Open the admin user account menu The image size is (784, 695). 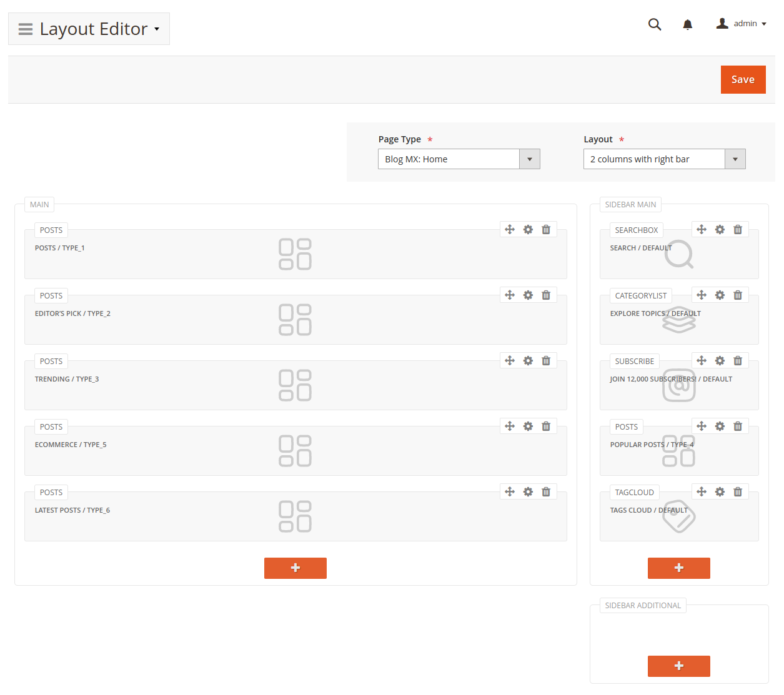741,24
